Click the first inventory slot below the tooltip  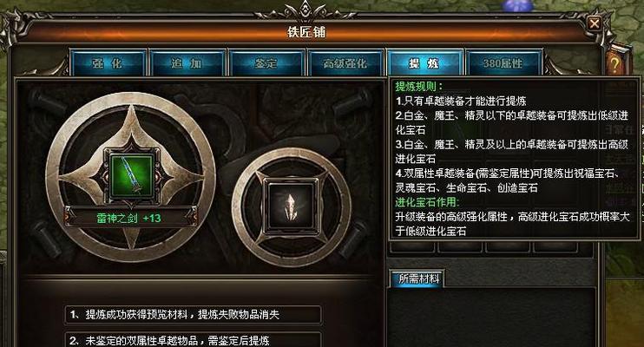412,246
